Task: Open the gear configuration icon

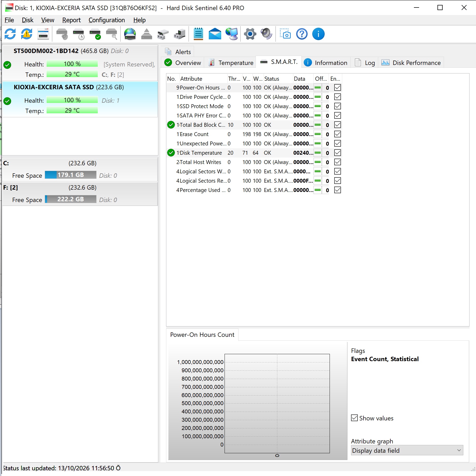Action: pyautogui.click(x=250, y=34)
